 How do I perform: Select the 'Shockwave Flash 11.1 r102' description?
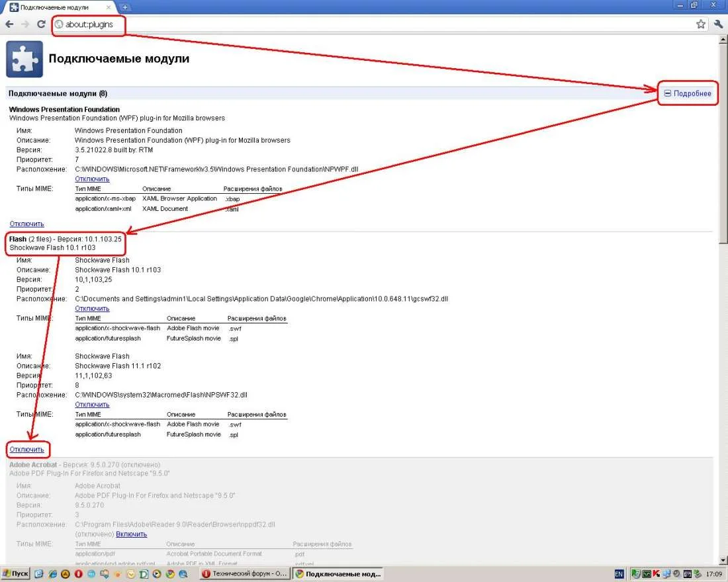click(118, 366)
